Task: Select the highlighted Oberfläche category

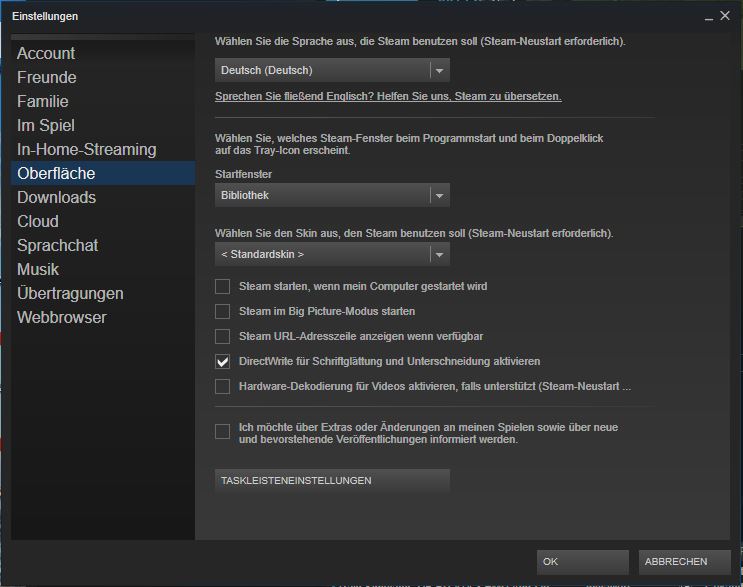Action: coord(103,173)
